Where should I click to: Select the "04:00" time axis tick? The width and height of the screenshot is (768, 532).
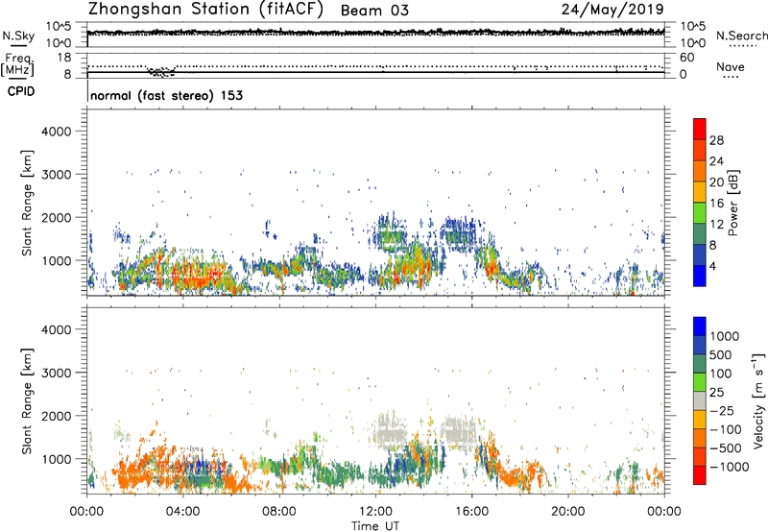(182, 512)
